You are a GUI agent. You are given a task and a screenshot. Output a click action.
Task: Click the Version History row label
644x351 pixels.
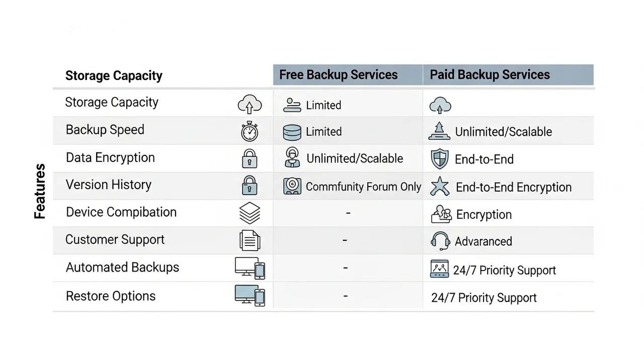pyautogui.click(x=108, y=185)
